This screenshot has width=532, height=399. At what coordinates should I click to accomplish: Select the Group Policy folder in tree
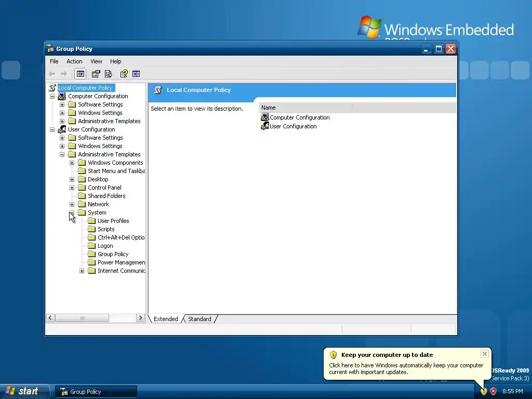[x=113, y=254]
